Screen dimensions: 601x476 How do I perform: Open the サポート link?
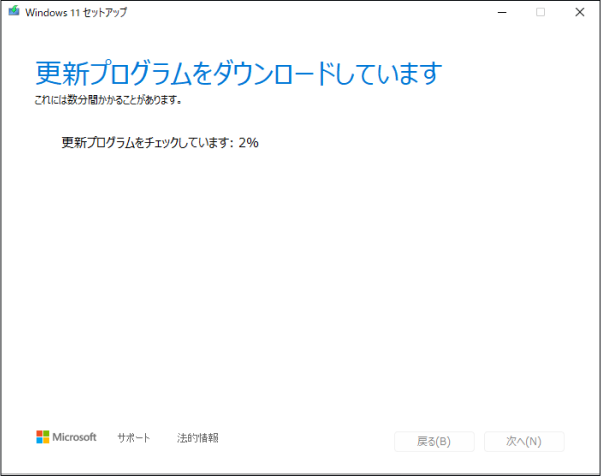click(x=133, y=438)
